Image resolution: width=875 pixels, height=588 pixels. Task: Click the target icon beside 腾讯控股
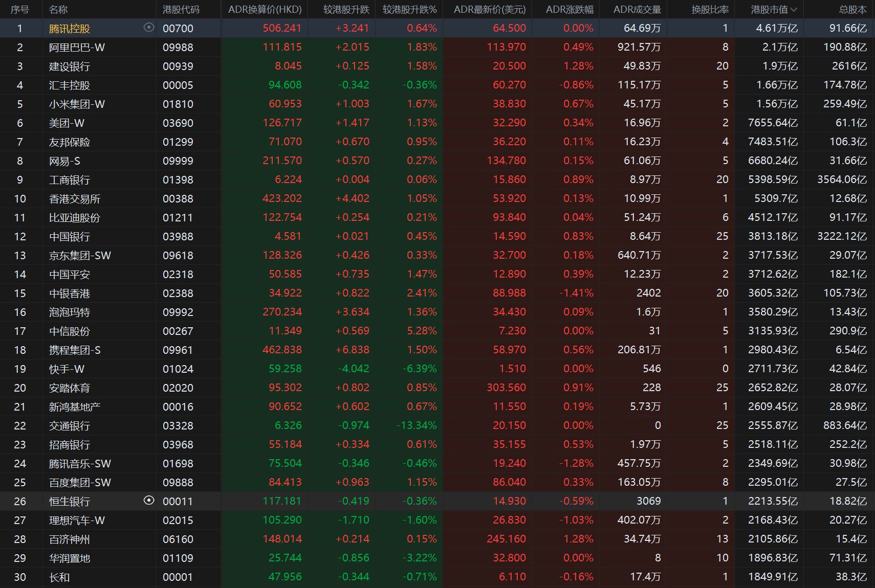coord(149,28)
